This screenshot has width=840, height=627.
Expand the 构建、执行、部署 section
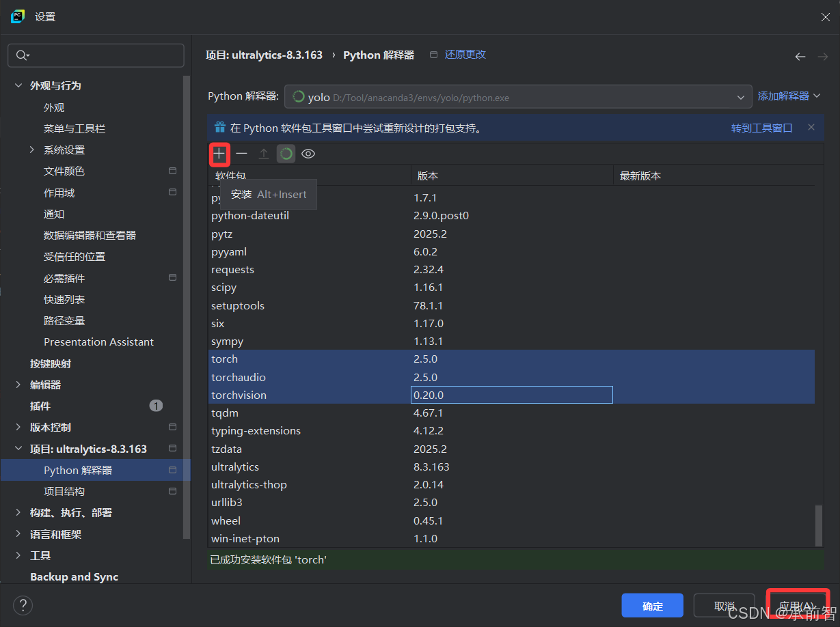pyautogui.click(x=18, y=512)
